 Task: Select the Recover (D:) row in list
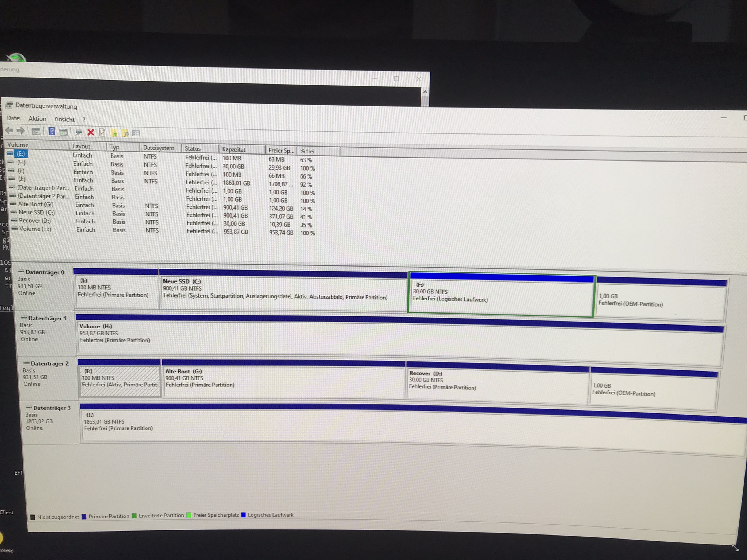[35, 221]
